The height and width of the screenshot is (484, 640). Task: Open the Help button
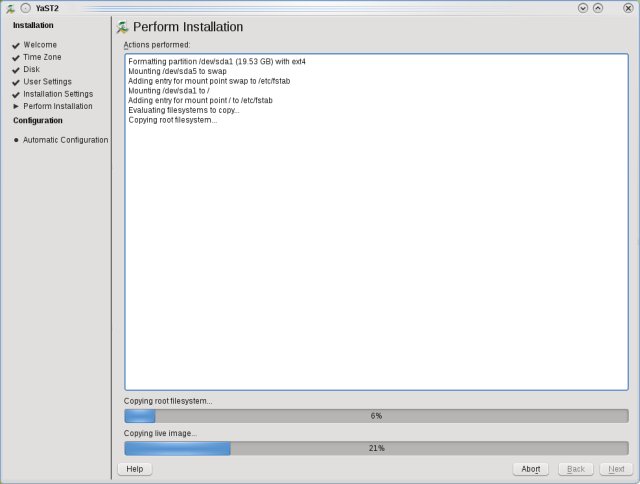135,469
